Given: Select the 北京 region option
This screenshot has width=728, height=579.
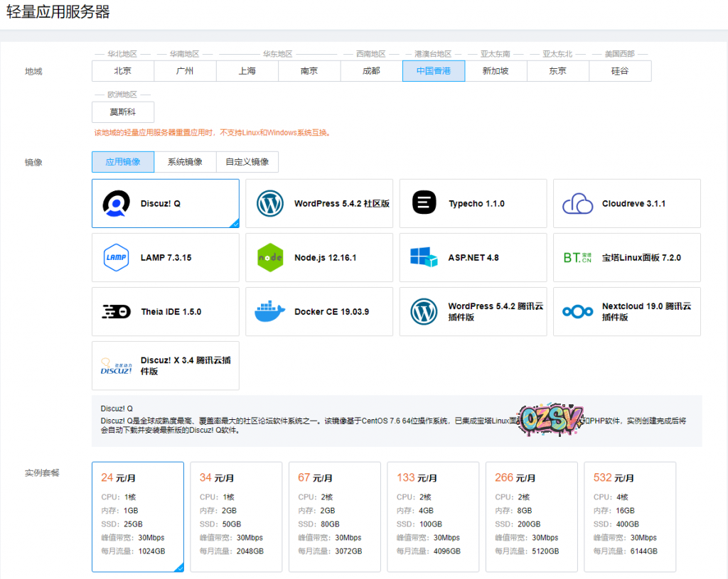Looking at the screenshot, I should click(123, 71).
